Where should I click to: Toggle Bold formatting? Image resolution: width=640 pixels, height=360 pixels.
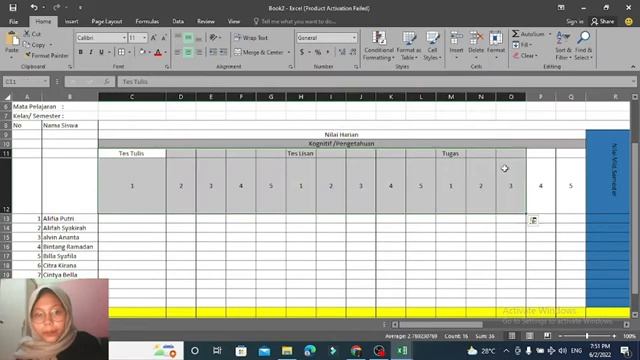(x=80, y=52)
